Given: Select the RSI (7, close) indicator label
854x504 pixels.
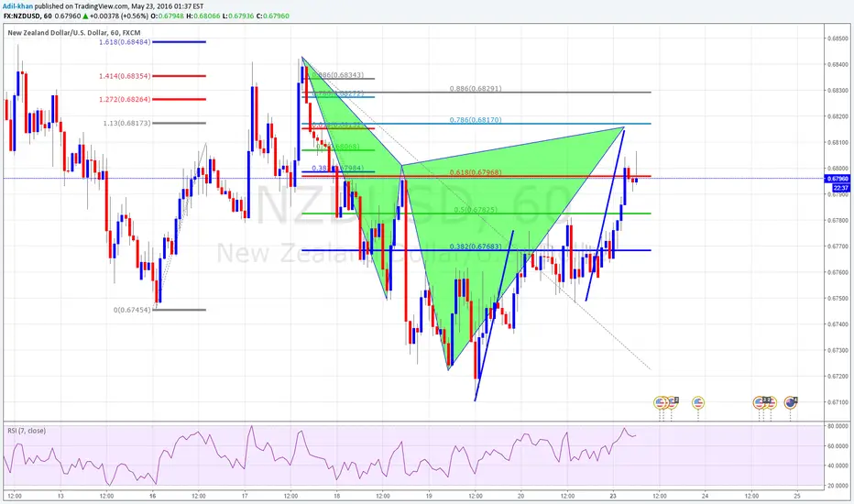Looking at the screenshot, I should pos(27,431).
